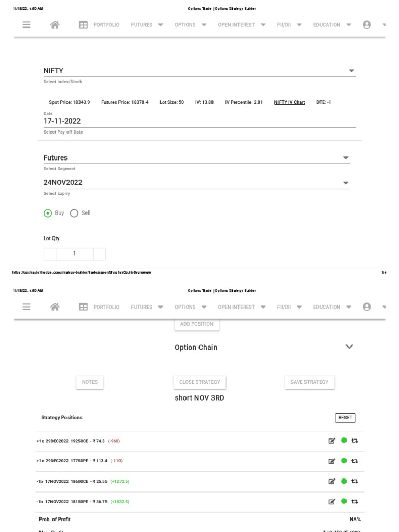Image resolution: width=399 pixels, height=532 pixels.
Task: Reverse the 29DEC2022 17750PE position
Action: (x=355, y=461)
